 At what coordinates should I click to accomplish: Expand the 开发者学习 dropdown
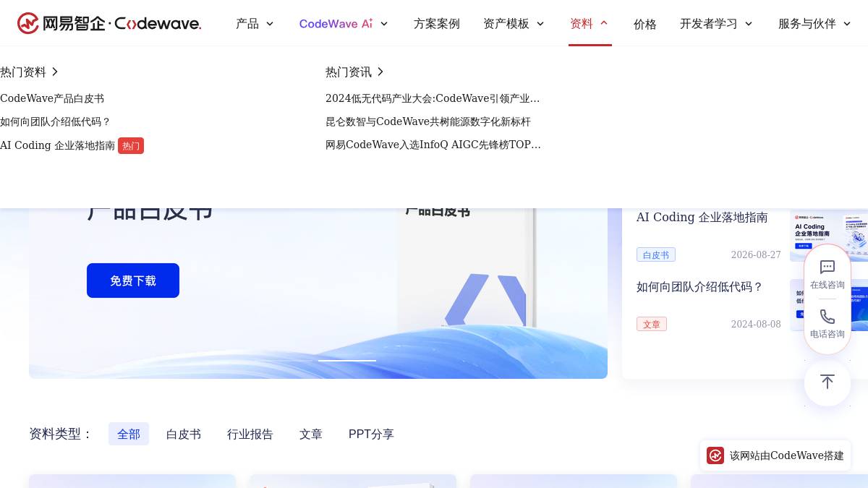pyautogui.click(x=716, y=24)
